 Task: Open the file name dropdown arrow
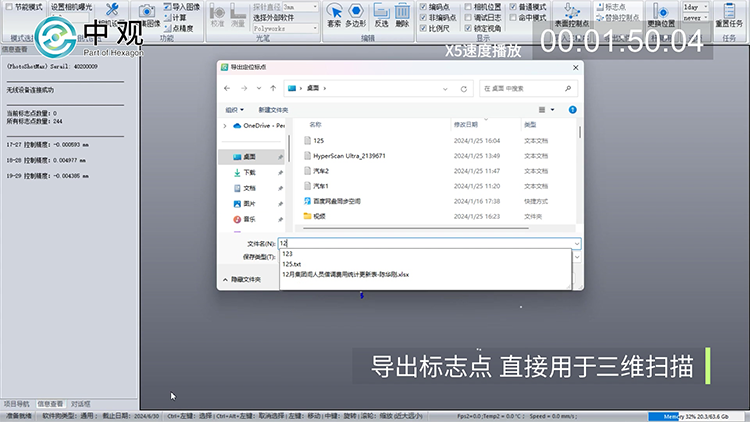coord(577,243)
